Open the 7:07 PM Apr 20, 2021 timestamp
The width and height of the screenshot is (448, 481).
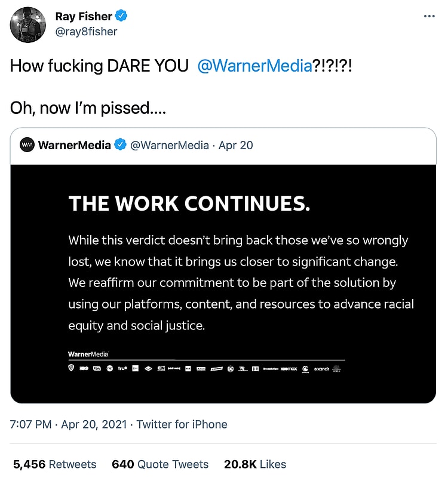(69, 424)
